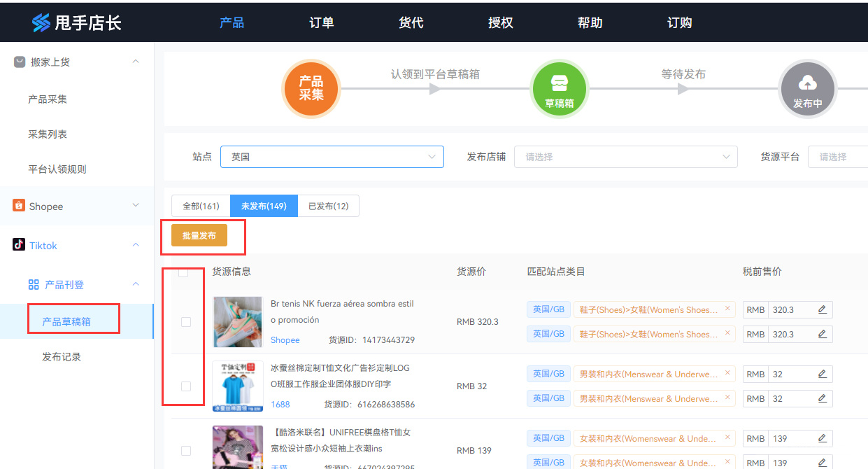The width and height of the screenshot is (868, 469).
Task: Click the 甩手店长 logo icon
Action: click(41, 22)
